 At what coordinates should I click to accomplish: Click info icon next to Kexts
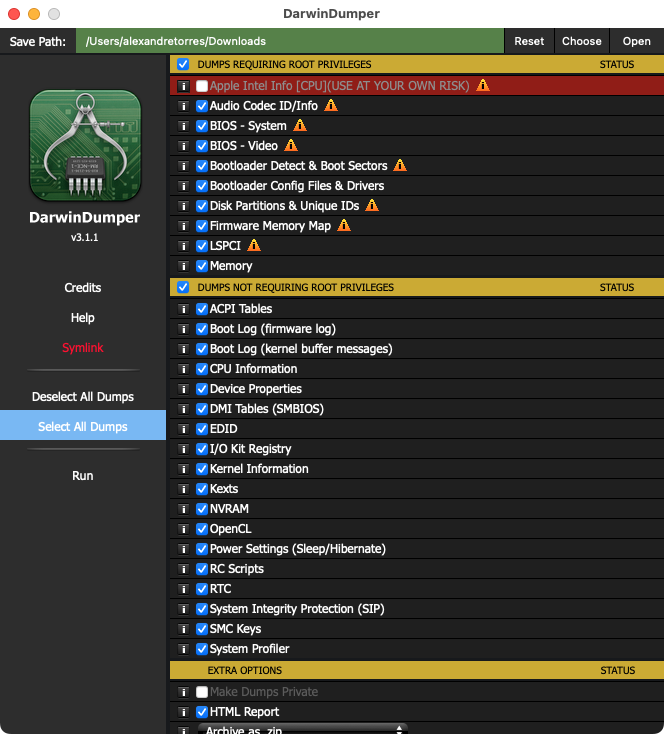(184, 489)
